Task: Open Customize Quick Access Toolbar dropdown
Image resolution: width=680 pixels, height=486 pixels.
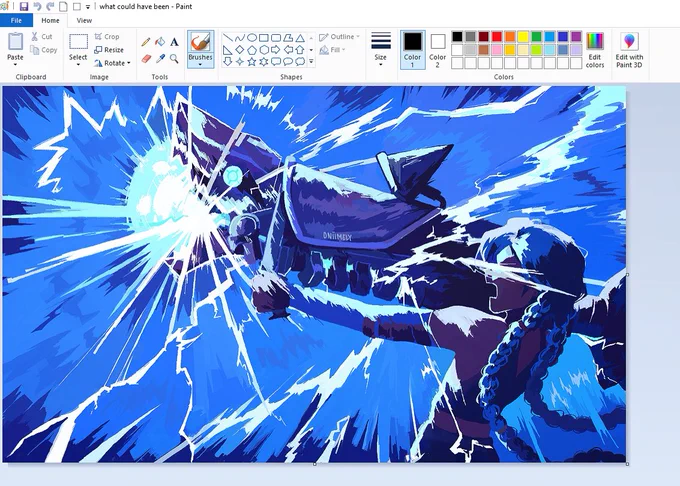Action: pyautogui.click(x=88, y=7)
